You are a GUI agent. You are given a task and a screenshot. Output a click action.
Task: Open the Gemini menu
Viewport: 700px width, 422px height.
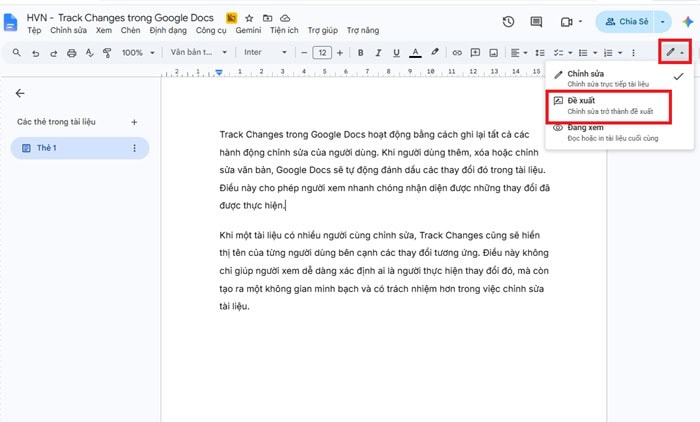click(248, 30)
